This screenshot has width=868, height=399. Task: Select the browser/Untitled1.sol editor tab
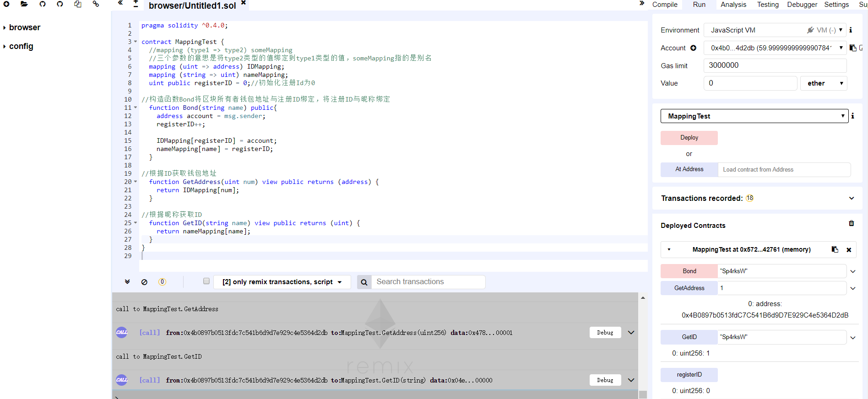click(192, 5)
